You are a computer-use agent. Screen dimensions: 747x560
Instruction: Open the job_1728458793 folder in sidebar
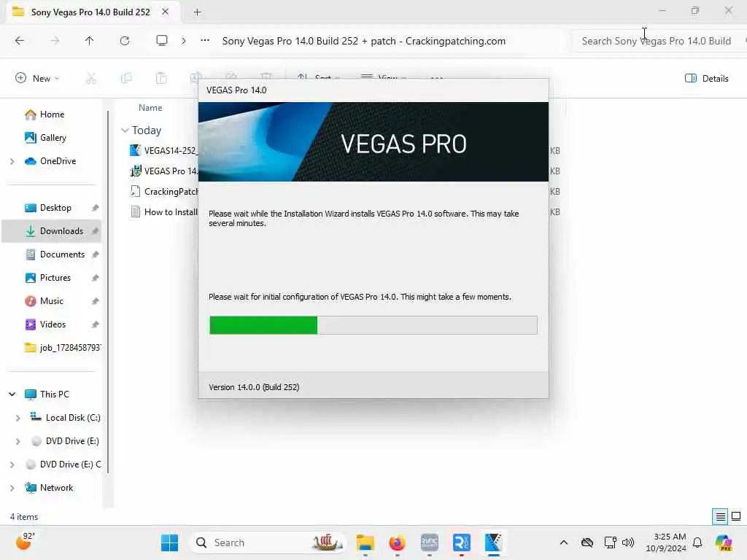62,348
